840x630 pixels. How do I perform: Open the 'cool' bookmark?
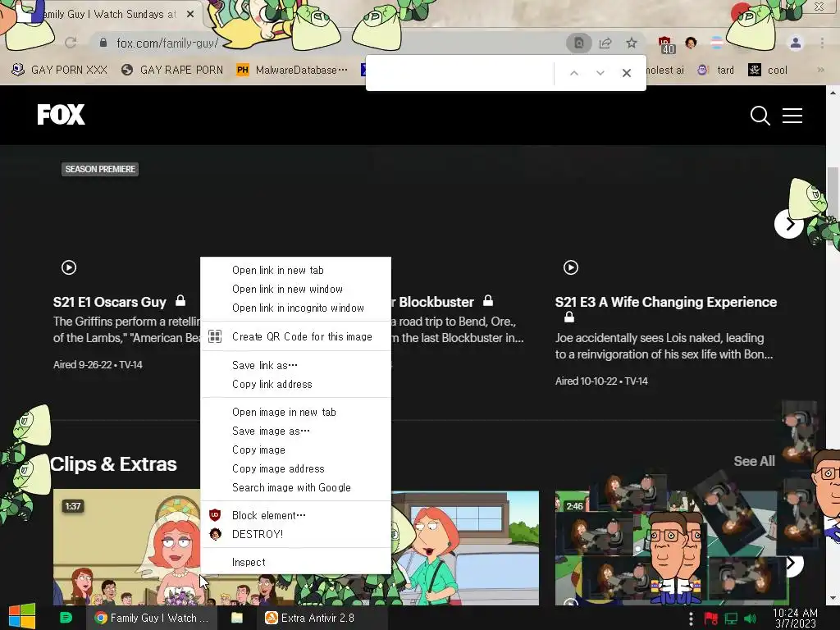768,70
